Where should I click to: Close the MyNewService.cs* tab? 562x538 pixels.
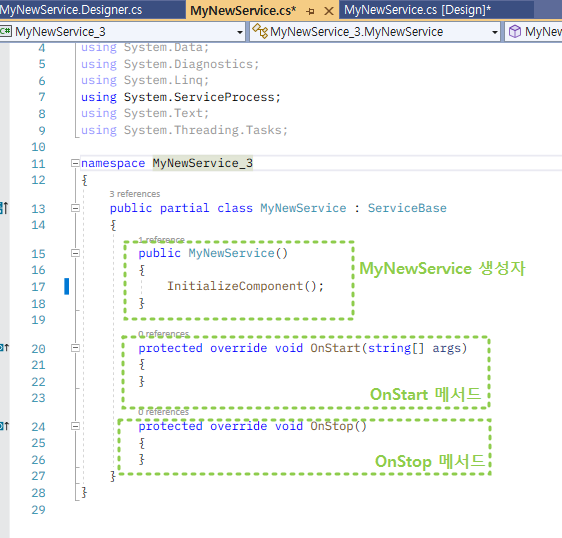(329, 11)
